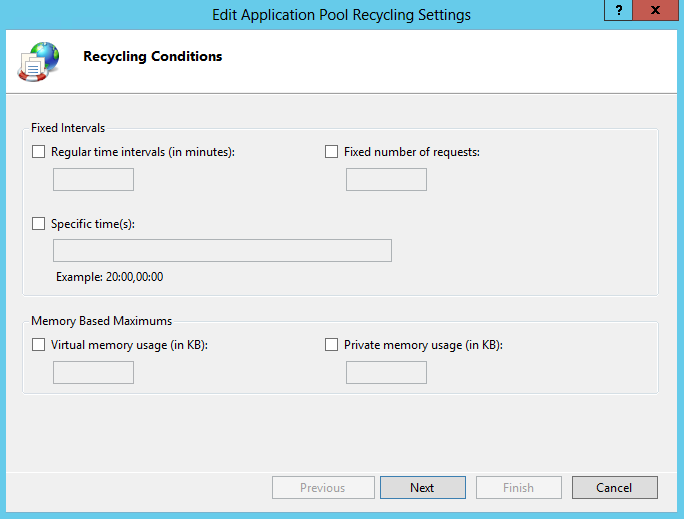Viewport: 684px width, 519px height.
Task: Click the virtual memory usage field
Action: [93, 373]
